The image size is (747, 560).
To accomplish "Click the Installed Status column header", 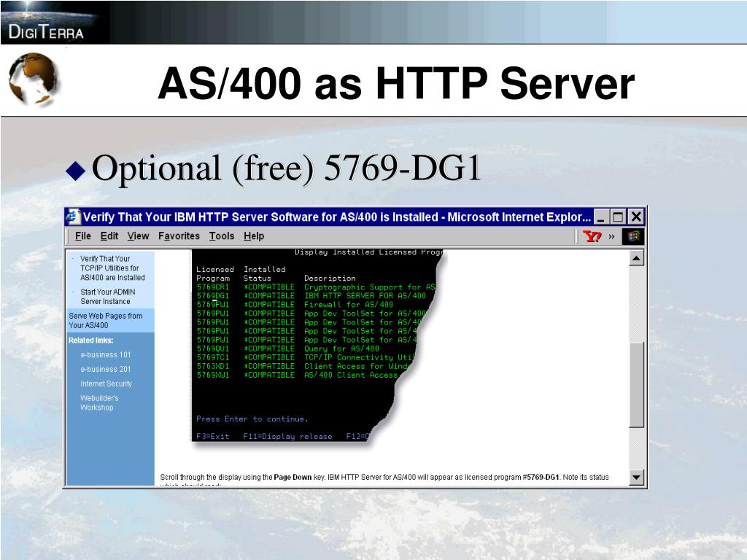I will tap(264, 274).
